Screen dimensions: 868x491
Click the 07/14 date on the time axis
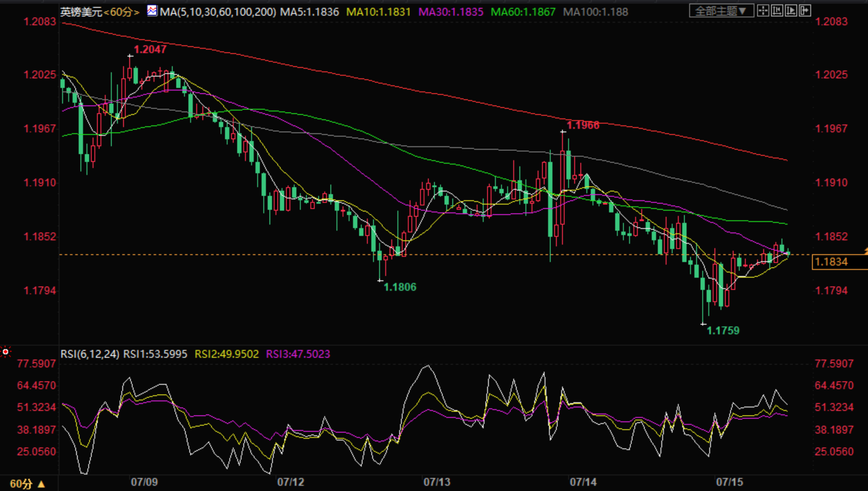click(x=583, y=482)
